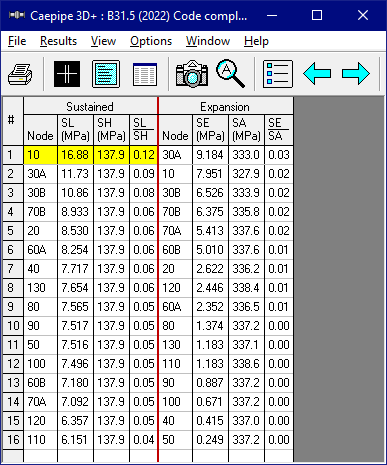The image size is (387, 465).
Task: Open the Options menu
Action: [x=151, y=41]
